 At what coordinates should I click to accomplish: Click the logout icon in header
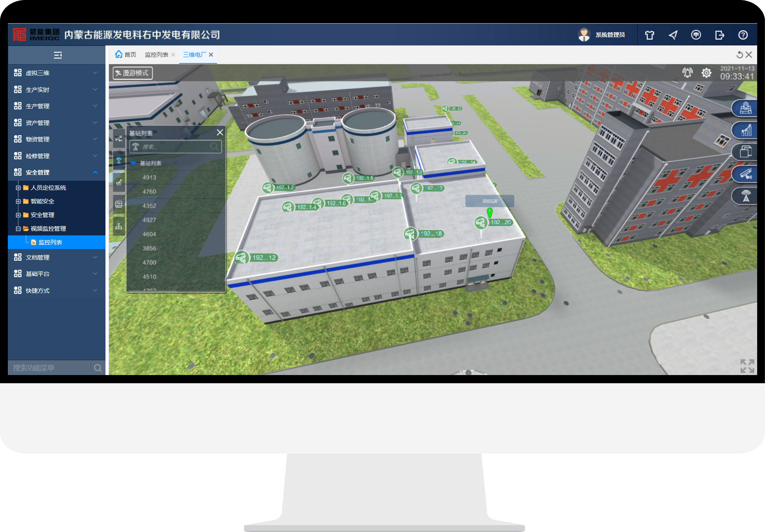click(719, 35)
